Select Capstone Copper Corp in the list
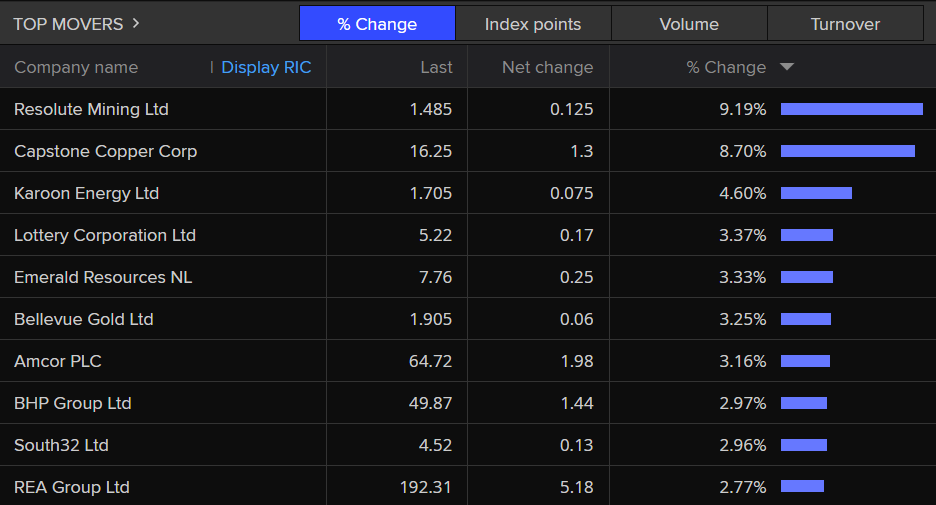Screen dimensions: 936x505 click(x=105, y=151)
